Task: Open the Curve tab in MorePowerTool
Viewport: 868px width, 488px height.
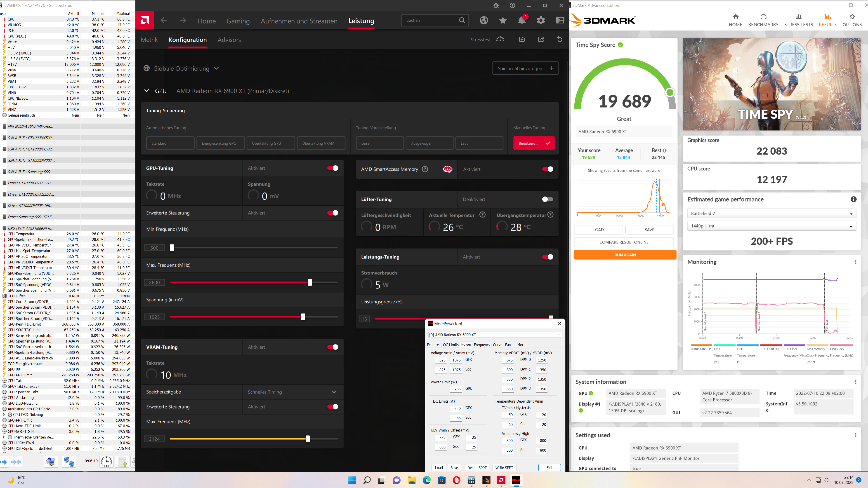Action: pos(497,345)
